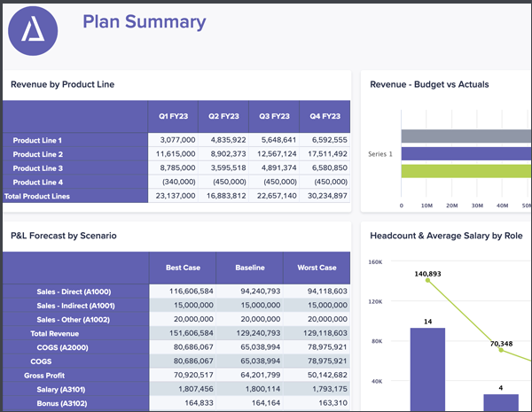
Task: Select the Bonus (A3102) row header
Action: click(x=75, y=403)
